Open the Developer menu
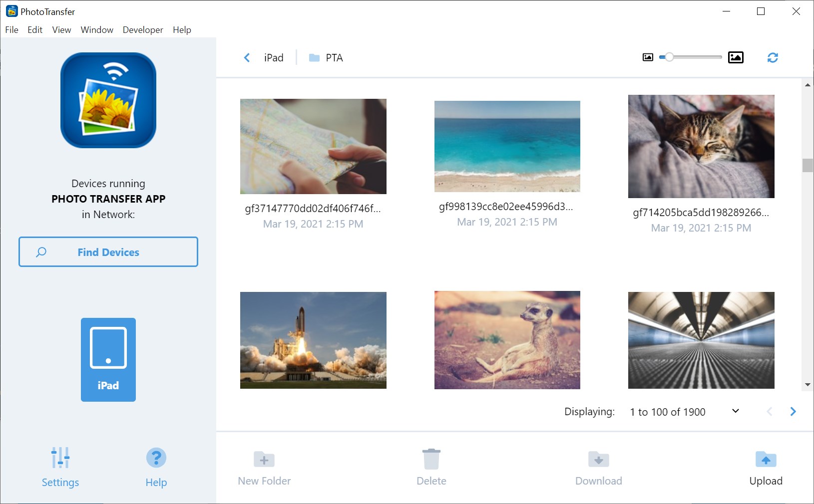814x504 pixels. [142, 29]
